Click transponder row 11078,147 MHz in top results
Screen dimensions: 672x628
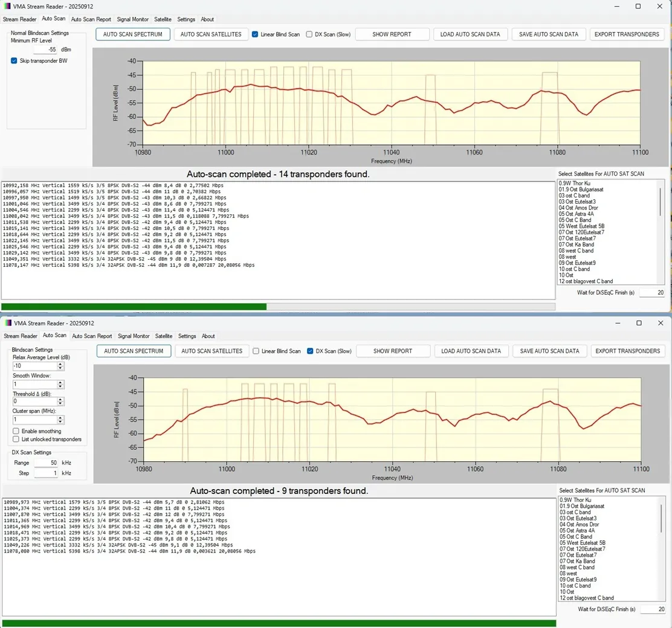tap(129, 265)
